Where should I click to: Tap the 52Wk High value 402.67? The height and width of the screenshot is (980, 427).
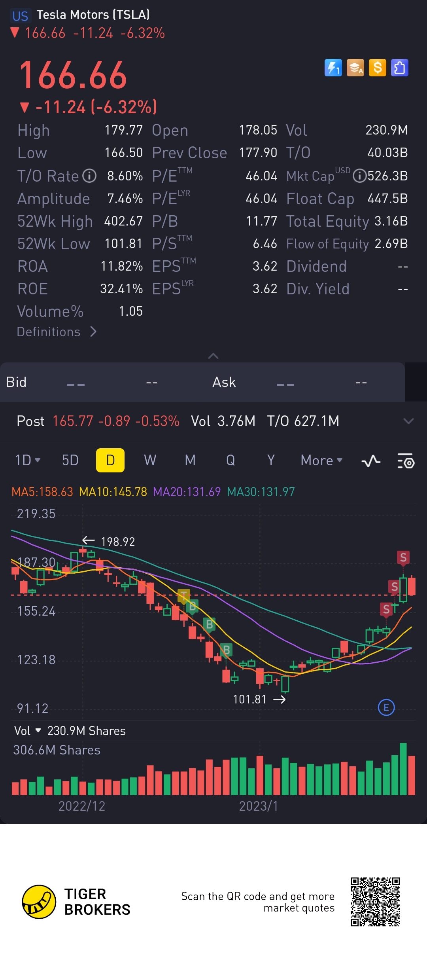123,221
